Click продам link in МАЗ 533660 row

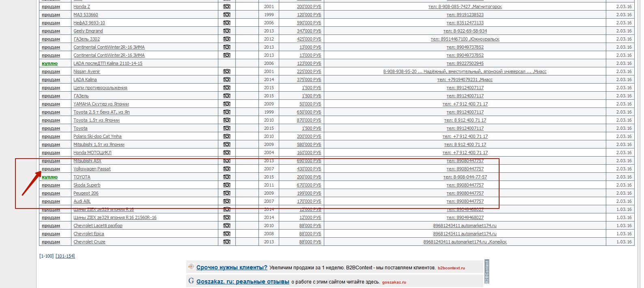pyautogui.click(x=51, y=15)
